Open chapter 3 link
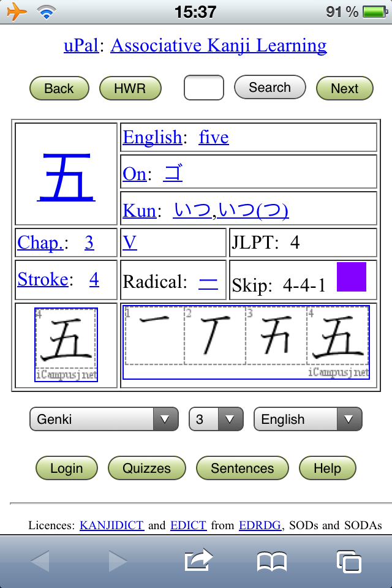 (89, 243)
